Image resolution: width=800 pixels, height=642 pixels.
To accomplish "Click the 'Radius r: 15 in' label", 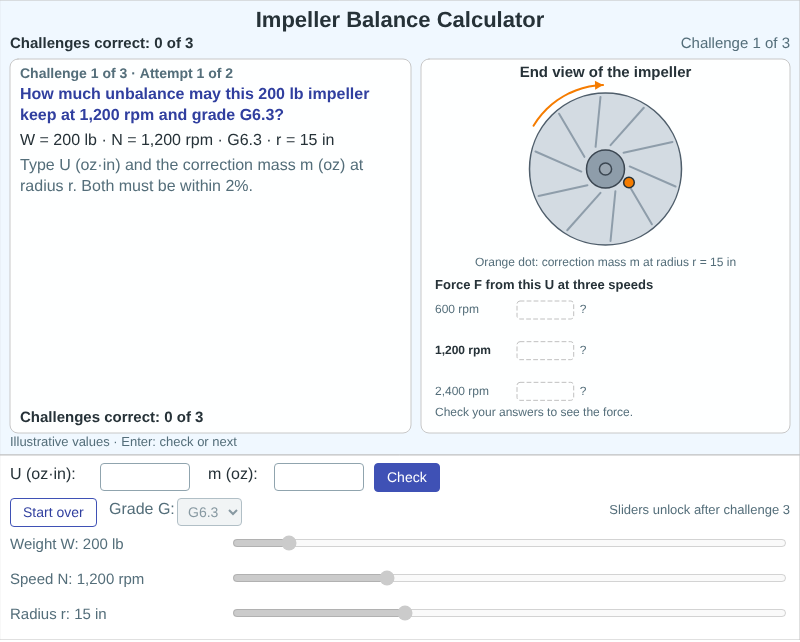I will click(58, 614).
